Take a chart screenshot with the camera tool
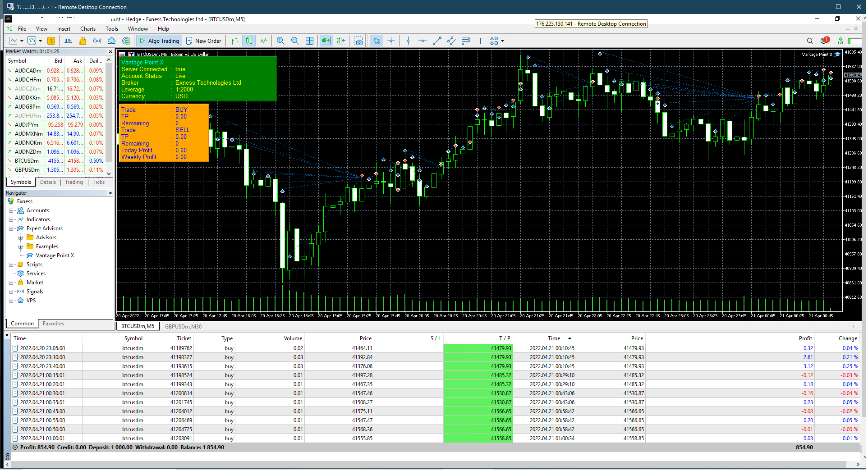Viewport: 868px width, 470px height. point(358,41)
